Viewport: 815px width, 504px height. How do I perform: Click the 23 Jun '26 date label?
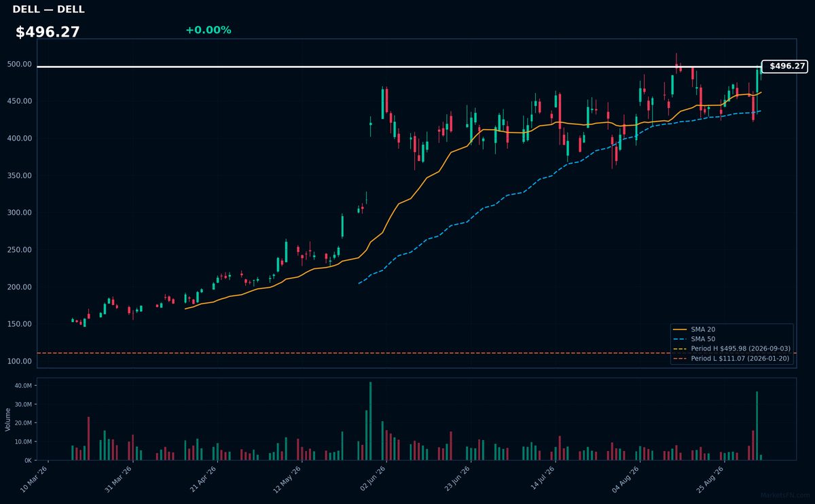[x=458, y=479]
